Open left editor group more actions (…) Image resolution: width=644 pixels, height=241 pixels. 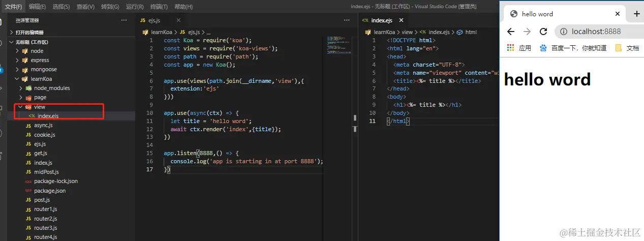pyautogui.click(x=347, y=20)
